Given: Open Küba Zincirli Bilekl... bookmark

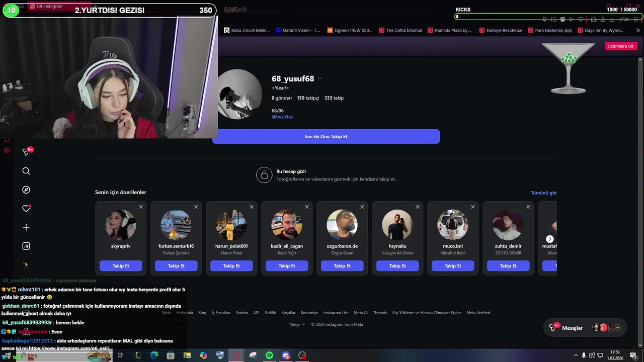Looking at the screenshot, I should (x=247, y=30).
